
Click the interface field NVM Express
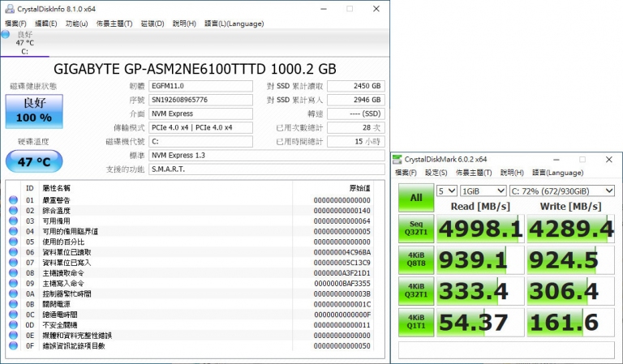tap(200, 114)
